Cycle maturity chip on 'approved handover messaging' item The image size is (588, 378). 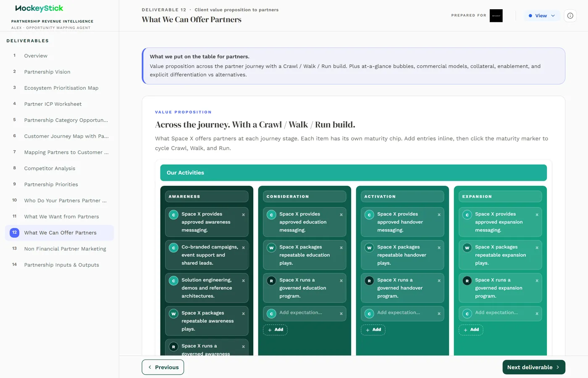(x=369, y=215)
